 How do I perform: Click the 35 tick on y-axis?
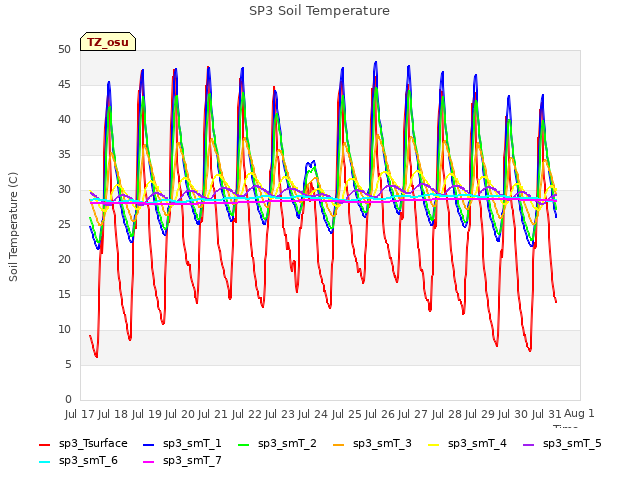pyautogui.click(x=64, y=155)
